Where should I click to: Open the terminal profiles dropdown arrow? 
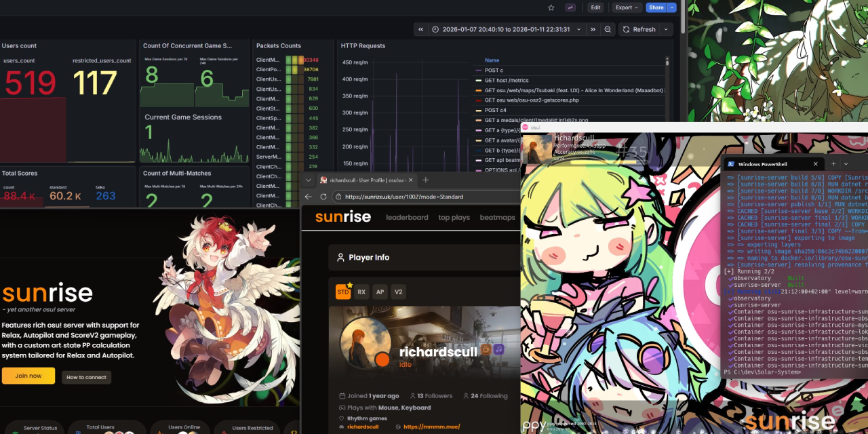point(846,164)
